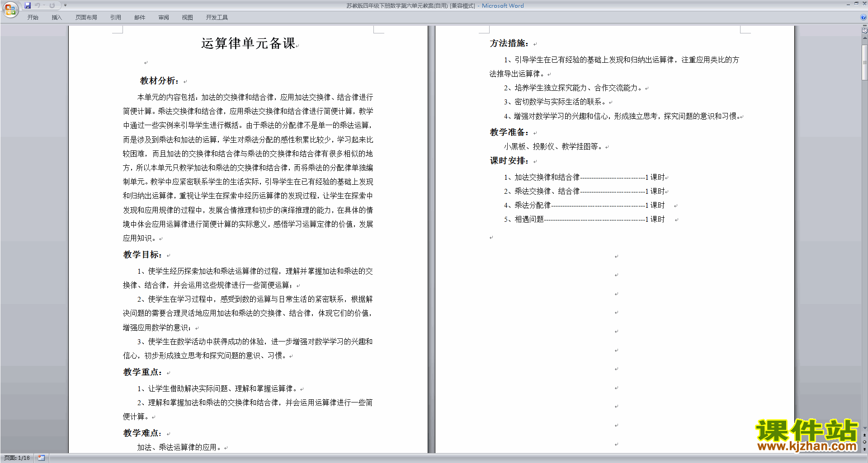Viewport: 868px width, 463px height.
Task: Click the blue Help question mark icon
Action: [863, 17]
